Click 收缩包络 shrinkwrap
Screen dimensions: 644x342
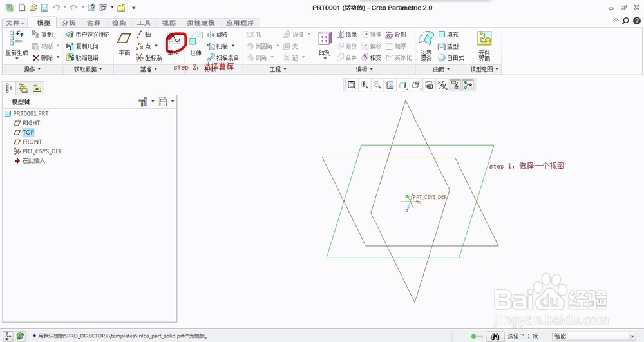click(x=82, y=57)
